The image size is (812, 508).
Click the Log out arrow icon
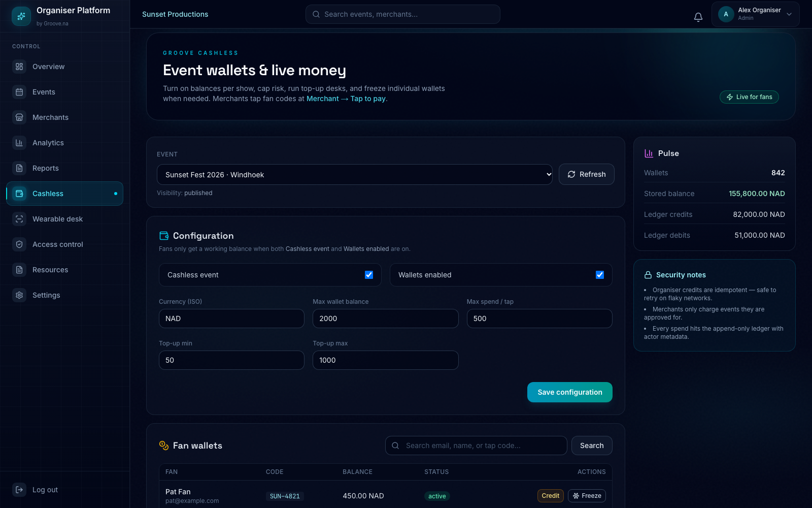(x=19, y=490)
